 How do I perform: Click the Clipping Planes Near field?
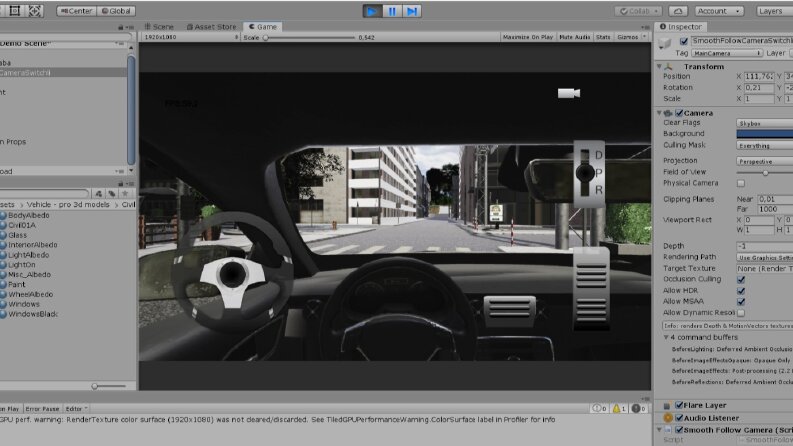[x=775, y=199]
